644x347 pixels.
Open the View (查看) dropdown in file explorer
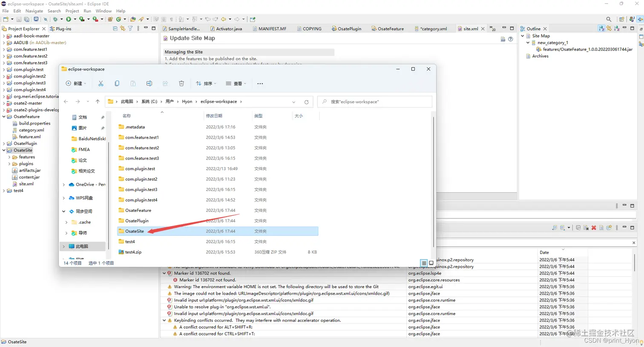236,84
